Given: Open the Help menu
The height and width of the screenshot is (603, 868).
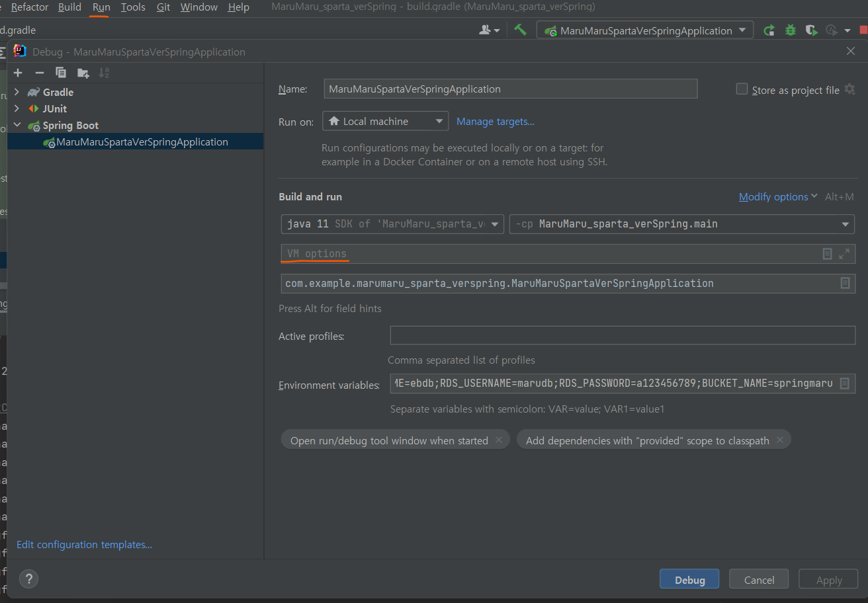Looking at the screenshot, I should click(238, 7).
